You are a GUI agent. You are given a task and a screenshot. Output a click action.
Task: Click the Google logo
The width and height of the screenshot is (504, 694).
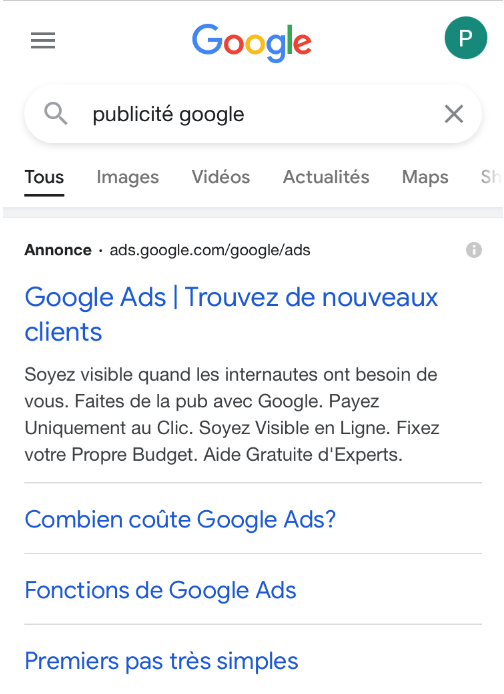pos(252,42)
